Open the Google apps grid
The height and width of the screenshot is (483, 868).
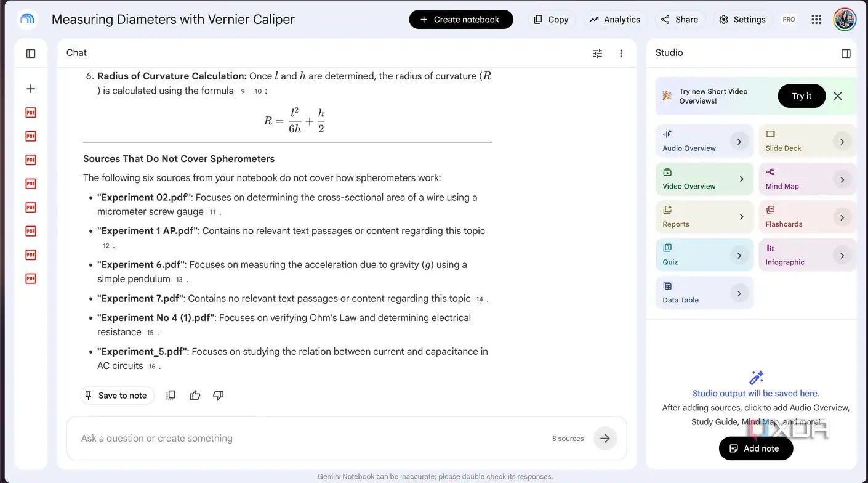tap(816, 20)
